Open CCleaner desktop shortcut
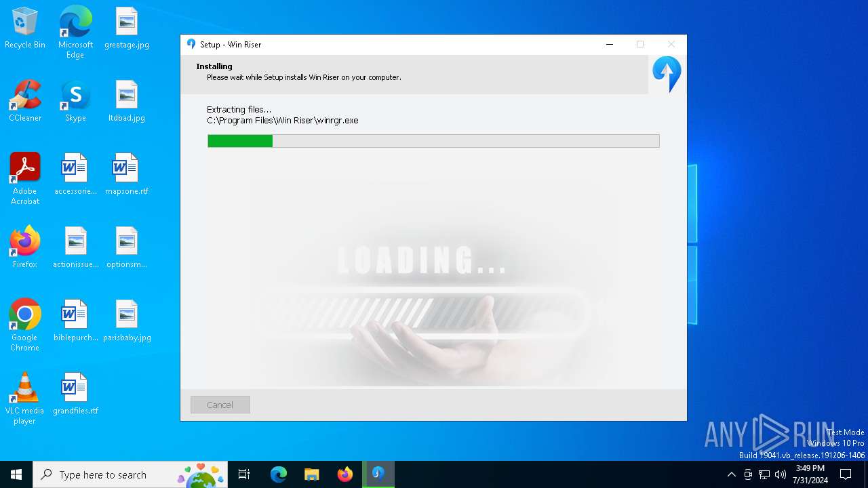 coord(25,101)
